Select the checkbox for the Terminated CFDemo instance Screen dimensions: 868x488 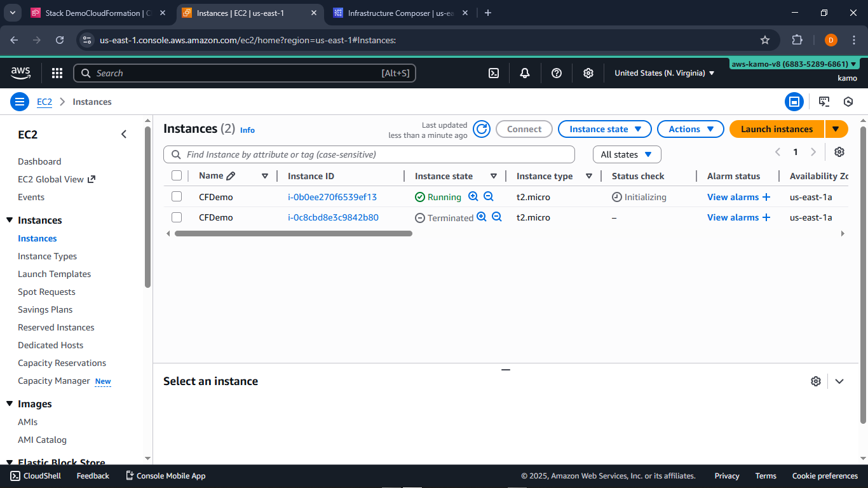point(177,217)
